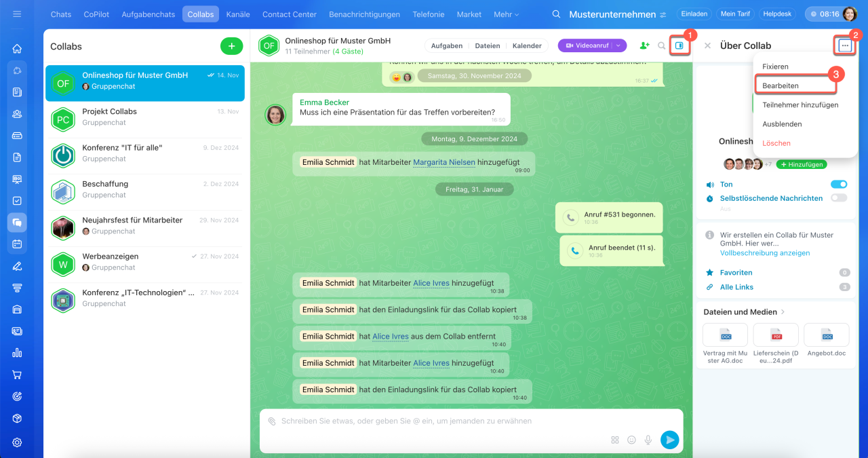Click the green Hinzufügen button
Viewport: 868px width, 458px height.
(802, 164)
